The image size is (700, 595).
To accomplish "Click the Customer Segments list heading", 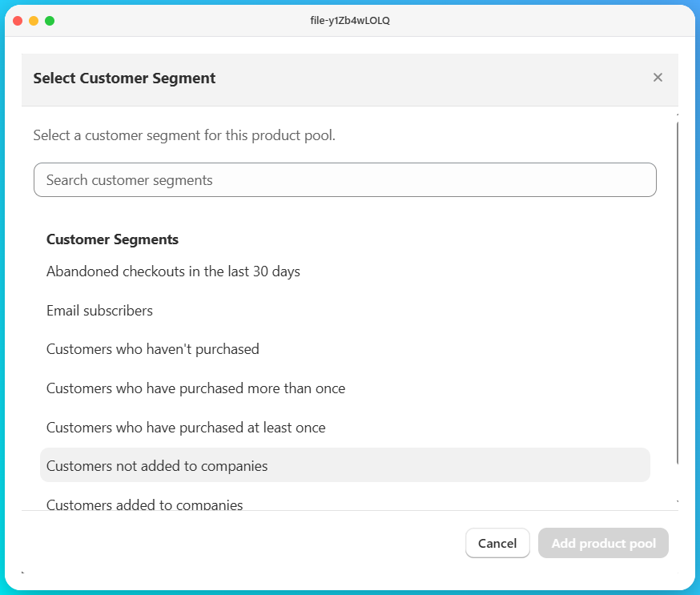I will (x=112, y=239).
